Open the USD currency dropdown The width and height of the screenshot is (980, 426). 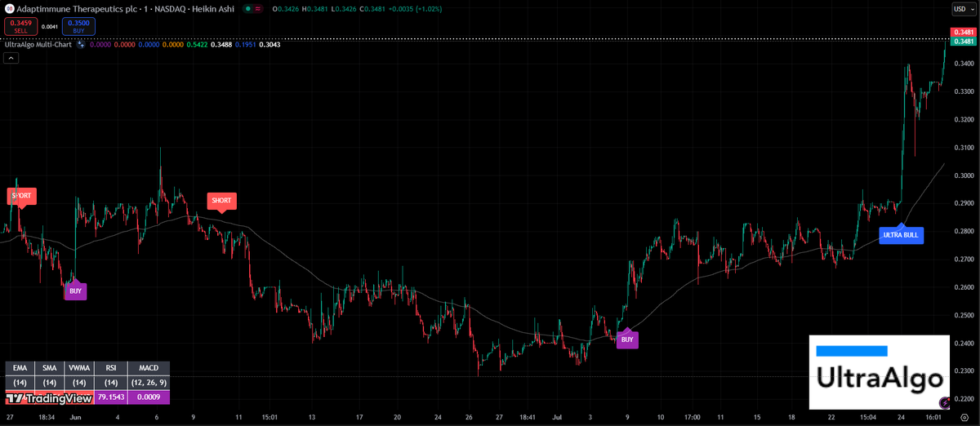pos(964,8)
